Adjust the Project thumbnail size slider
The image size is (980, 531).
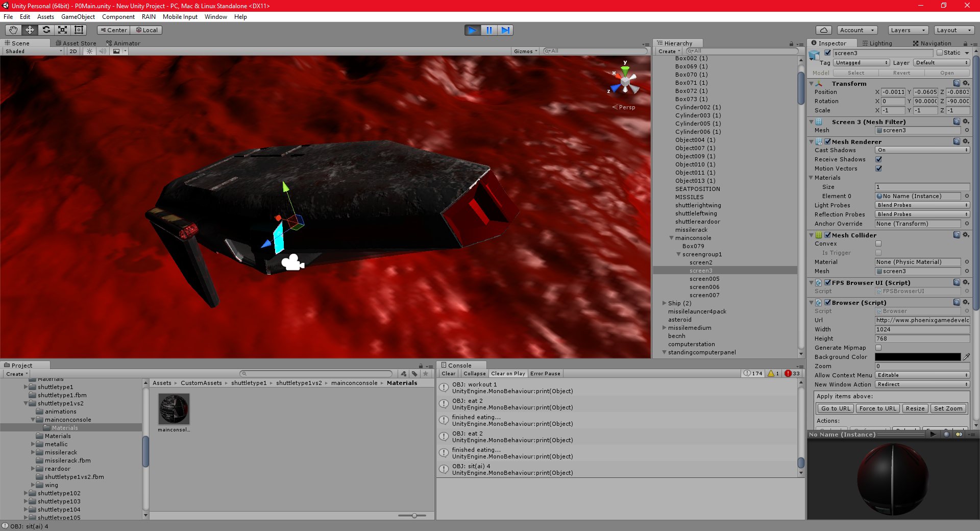coord(414,516)
